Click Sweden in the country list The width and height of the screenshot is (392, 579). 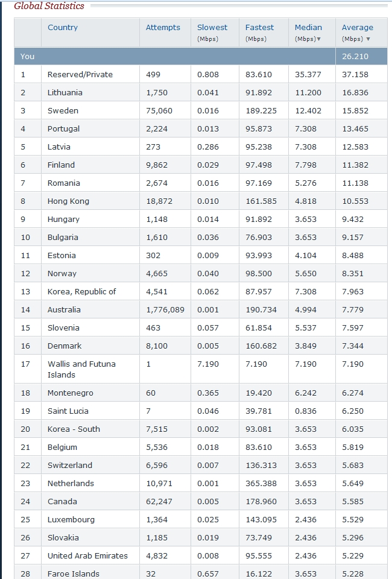(63, 110)
